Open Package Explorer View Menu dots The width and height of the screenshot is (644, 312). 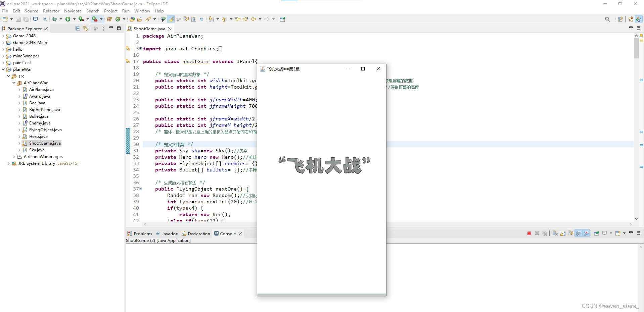click(103, 29)
